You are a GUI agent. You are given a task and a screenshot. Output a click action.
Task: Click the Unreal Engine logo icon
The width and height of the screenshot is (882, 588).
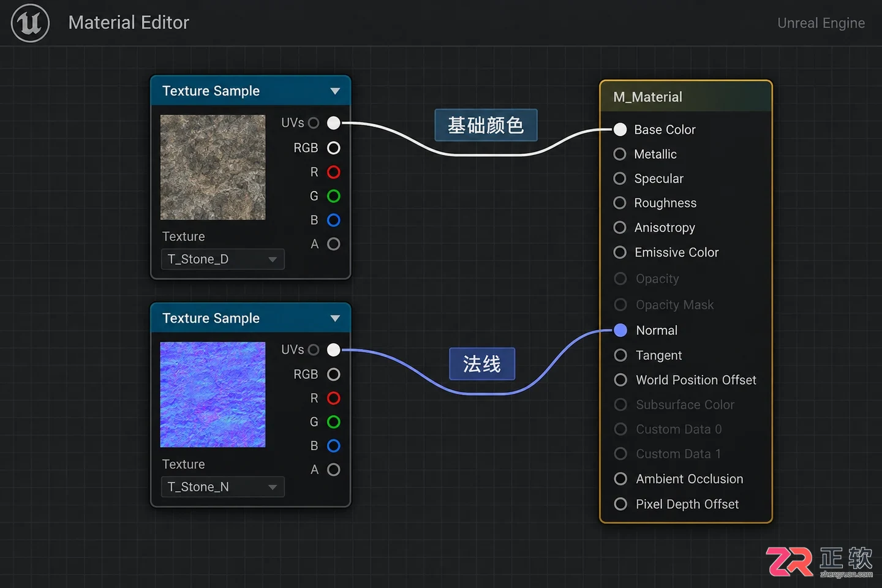[30, 23]
